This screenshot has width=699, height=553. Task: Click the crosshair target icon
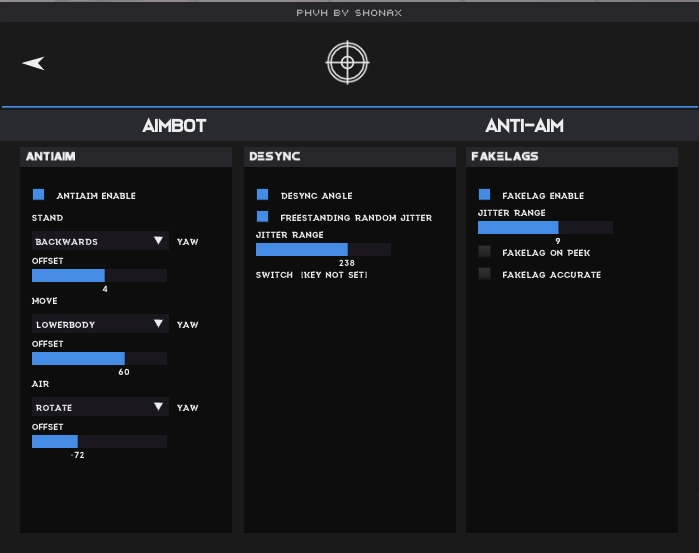click(348, 63)
